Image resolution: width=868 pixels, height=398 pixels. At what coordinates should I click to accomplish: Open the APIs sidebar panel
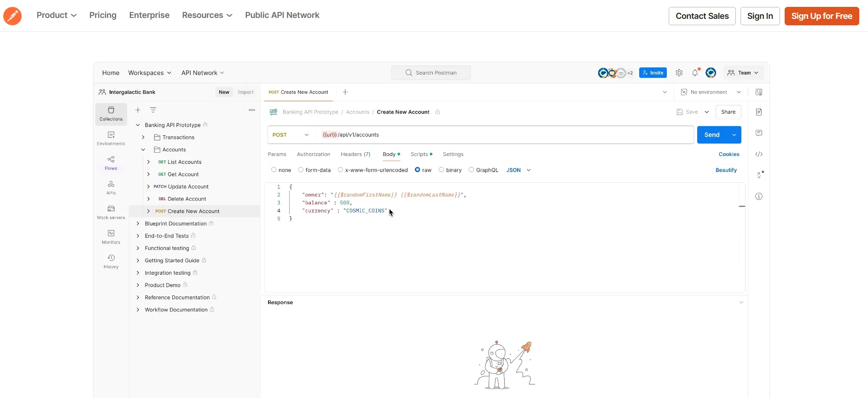point(111,188)
